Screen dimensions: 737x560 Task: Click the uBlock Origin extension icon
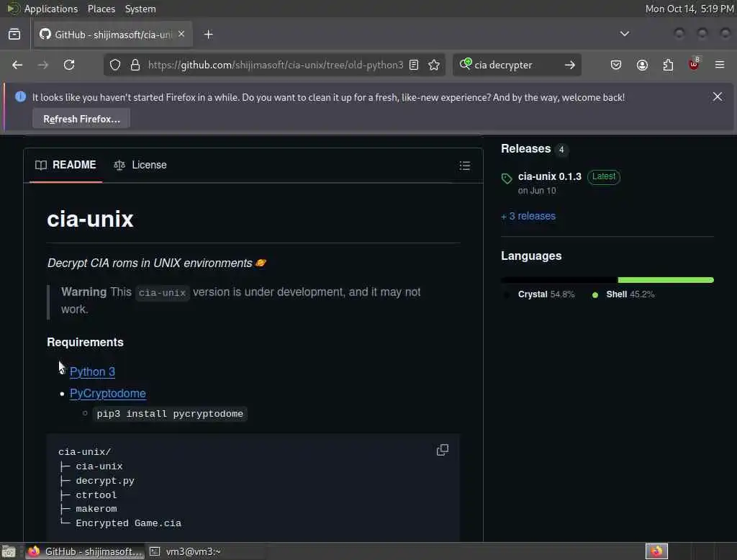pyautogui.click(x=694, y=64)
